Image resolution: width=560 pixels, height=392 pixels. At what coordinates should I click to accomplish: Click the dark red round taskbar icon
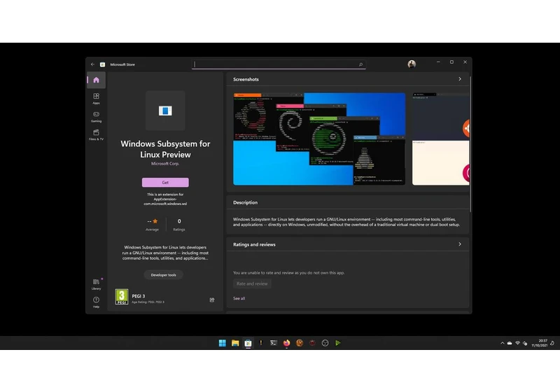pos(312,343)
